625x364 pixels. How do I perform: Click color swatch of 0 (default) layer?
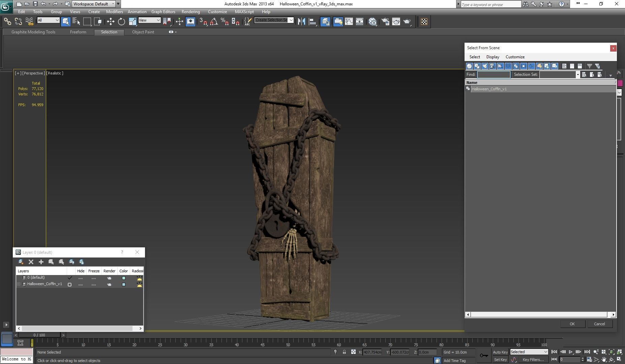coord(124,278)
